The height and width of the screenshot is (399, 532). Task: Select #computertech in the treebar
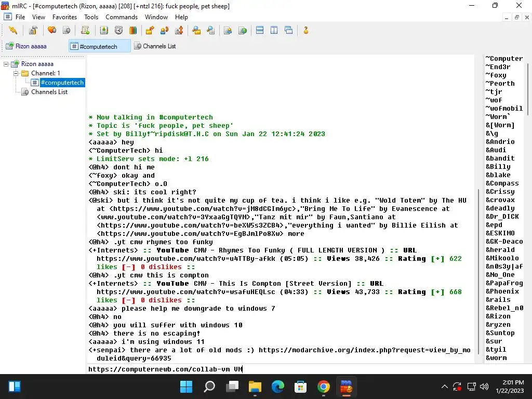[x=62, y=83]
